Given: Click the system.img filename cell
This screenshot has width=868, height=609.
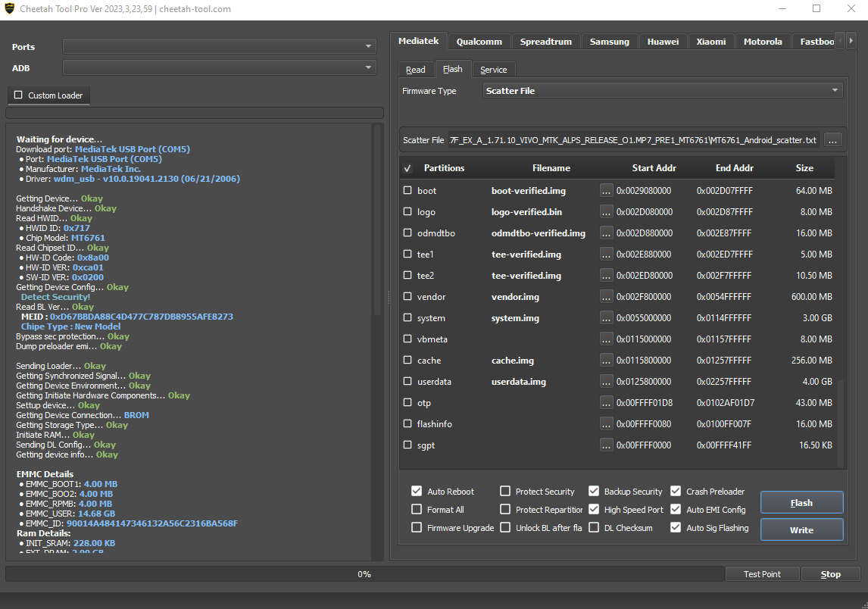Looking at the screenshot, I should point(515,318).
